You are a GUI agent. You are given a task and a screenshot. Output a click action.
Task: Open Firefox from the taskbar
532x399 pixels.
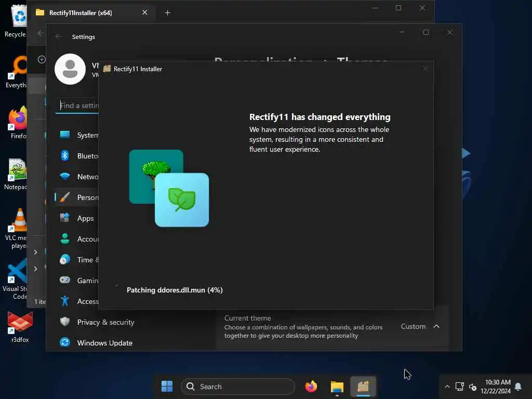coord(311,387)
